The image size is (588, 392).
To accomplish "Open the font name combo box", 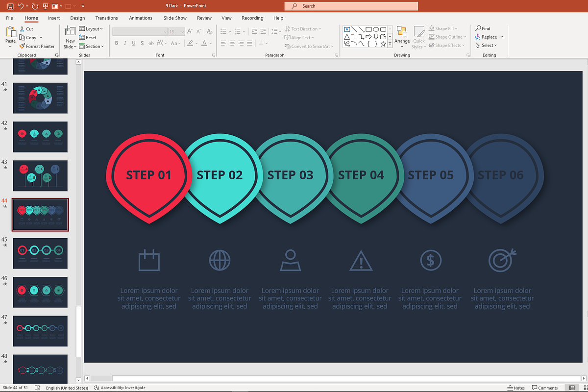I will click(140, 31).
